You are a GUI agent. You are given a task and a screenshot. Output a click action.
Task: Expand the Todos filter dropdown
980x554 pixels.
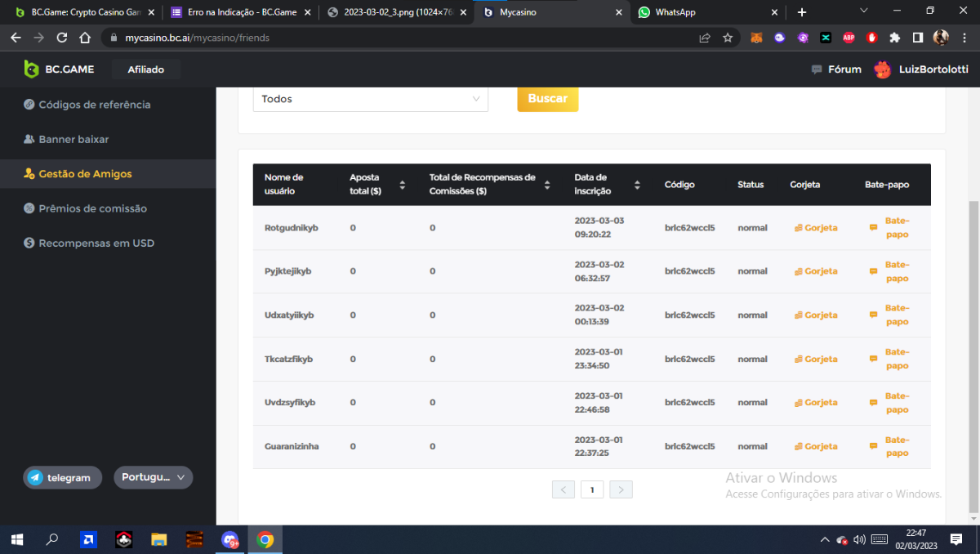370,99
